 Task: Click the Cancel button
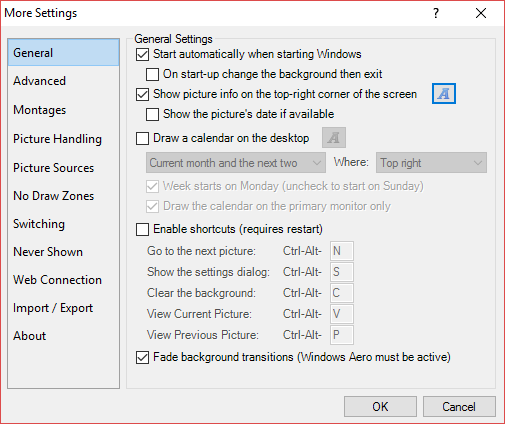459,407
